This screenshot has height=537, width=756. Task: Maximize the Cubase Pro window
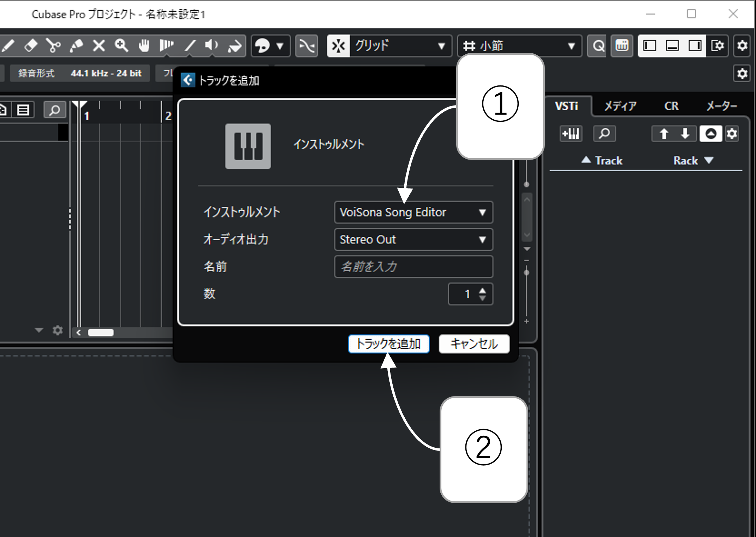(x=691, y=14)
